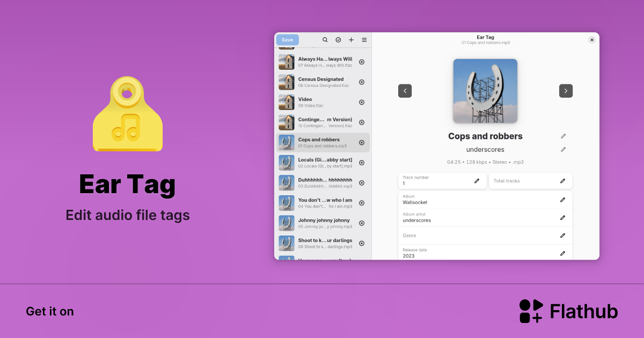
Task: Edit the Genre field via pencil icon
Action: [x=562, y=236]
